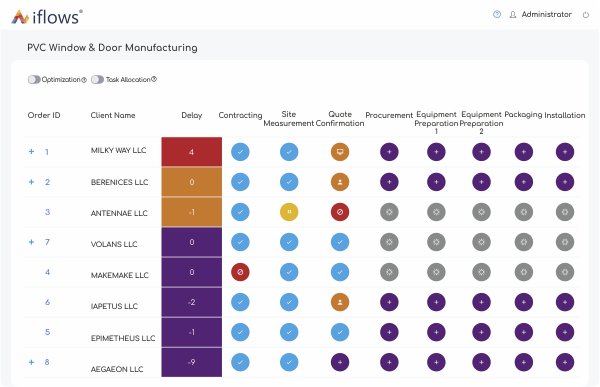The height and width of the screenshot is (387, 600).
Task: Click the iflows logo
Action: 47,17
